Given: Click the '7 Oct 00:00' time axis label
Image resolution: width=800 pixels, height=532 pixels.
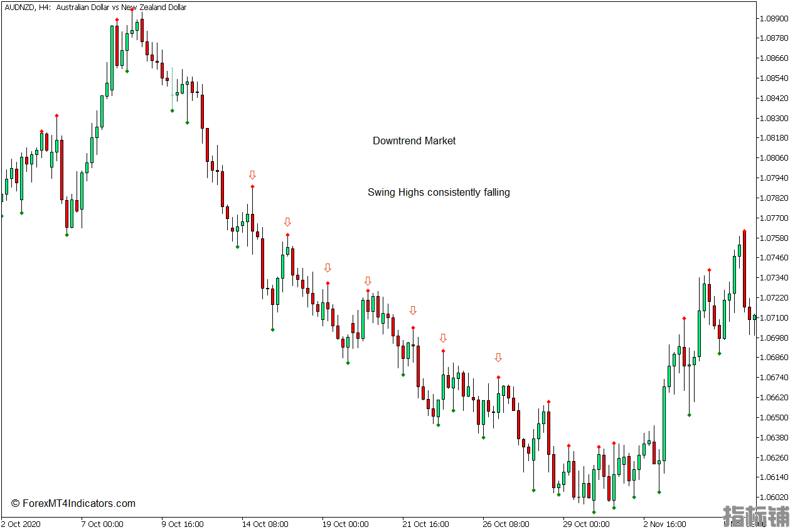Looking at the screenshot, I should (102, 524).
